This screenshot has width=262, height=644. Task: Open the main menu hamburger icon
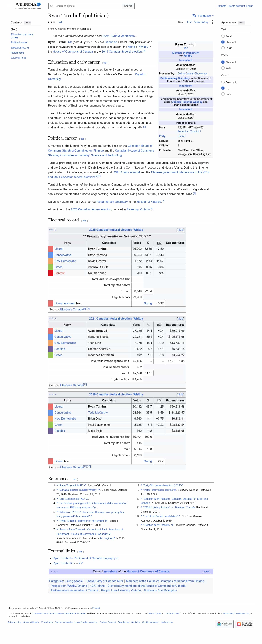pyautogui.click(x=10, y=6)
